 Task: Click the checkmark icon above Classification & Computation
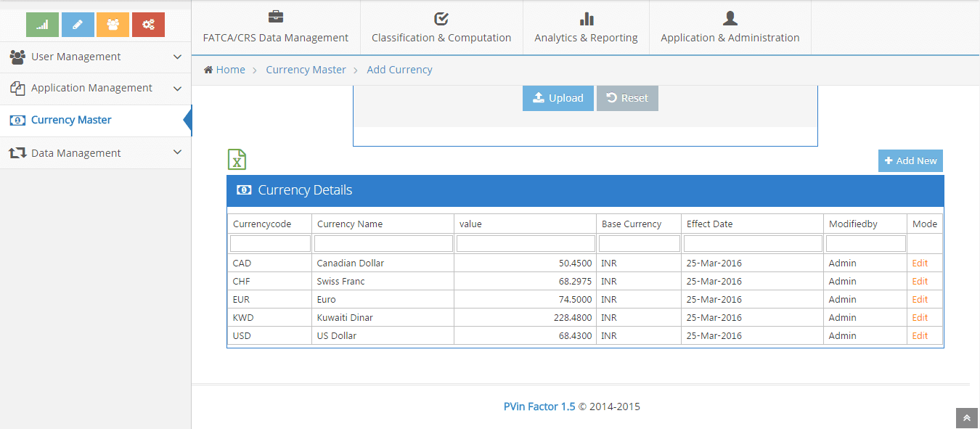pos(441,18)
